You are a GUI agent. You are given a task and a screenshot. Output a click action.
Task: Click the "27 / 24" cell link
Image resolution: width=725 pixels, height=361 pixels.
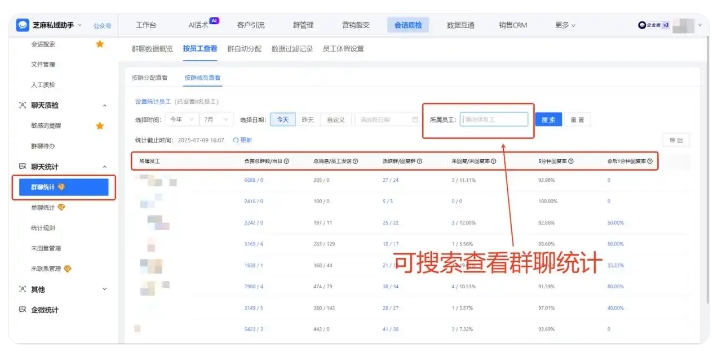pos(390,180)
